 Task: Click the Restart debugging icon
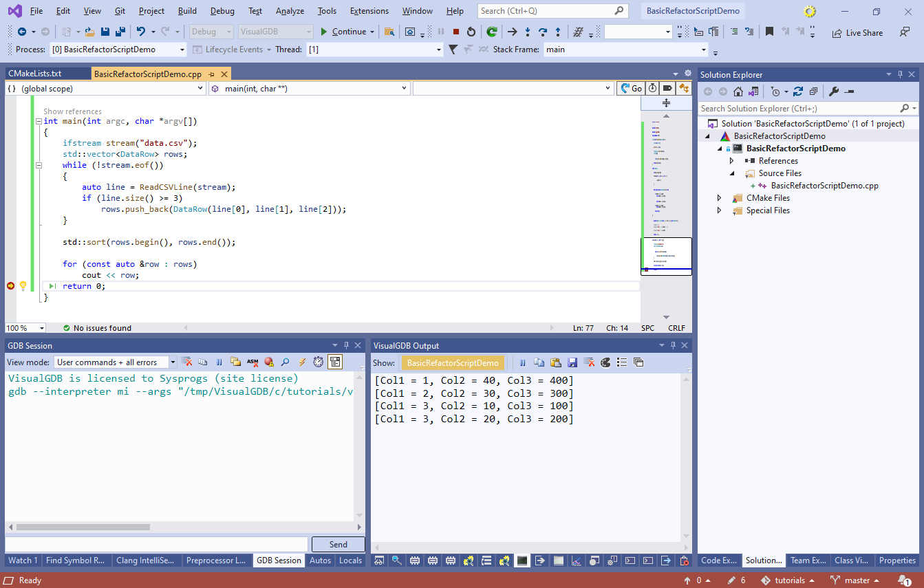tap(471, 32)
